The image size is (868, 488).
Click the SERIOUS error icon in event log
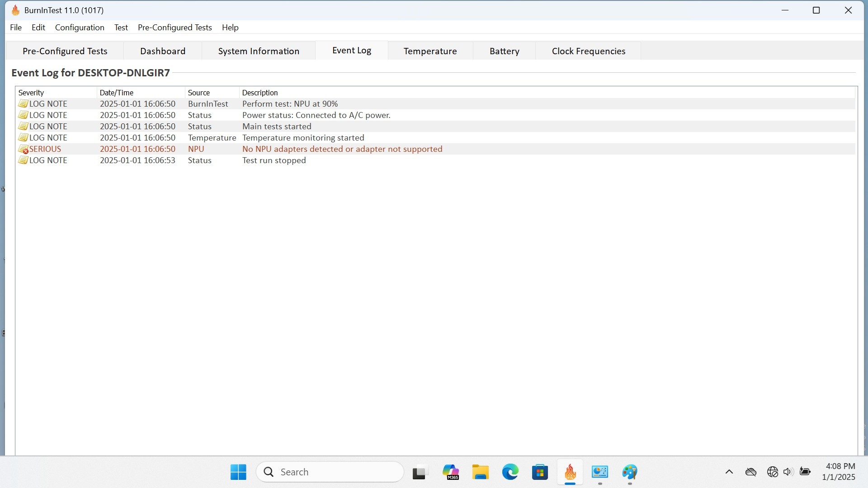click(23, 149)
